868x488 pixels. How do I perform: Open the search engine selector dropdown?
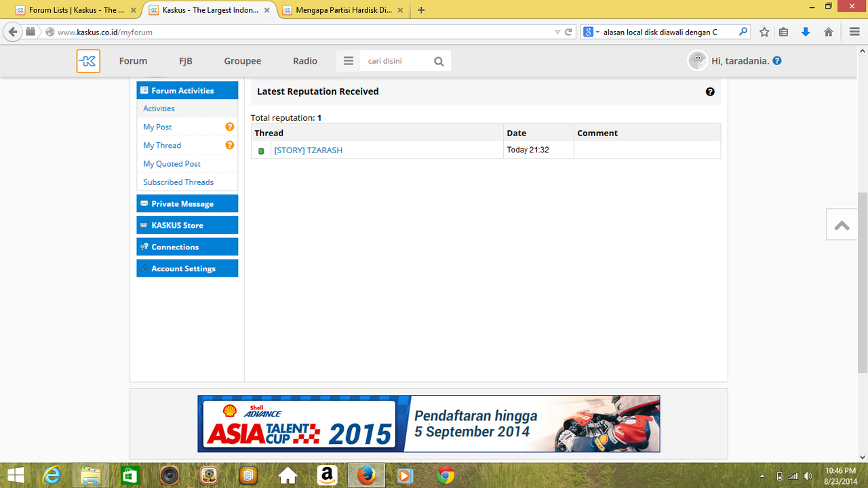point(591,32)
